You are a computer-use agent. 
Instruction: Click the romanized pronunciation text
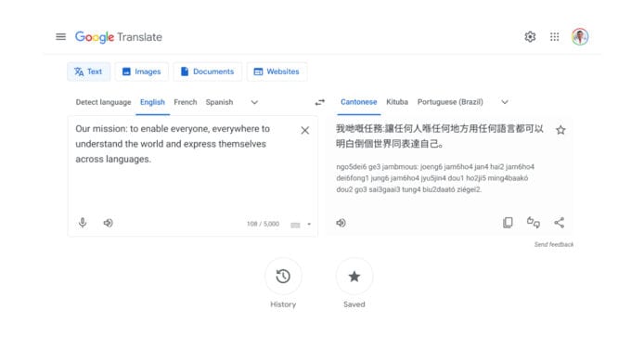click(x=435, y=178)
